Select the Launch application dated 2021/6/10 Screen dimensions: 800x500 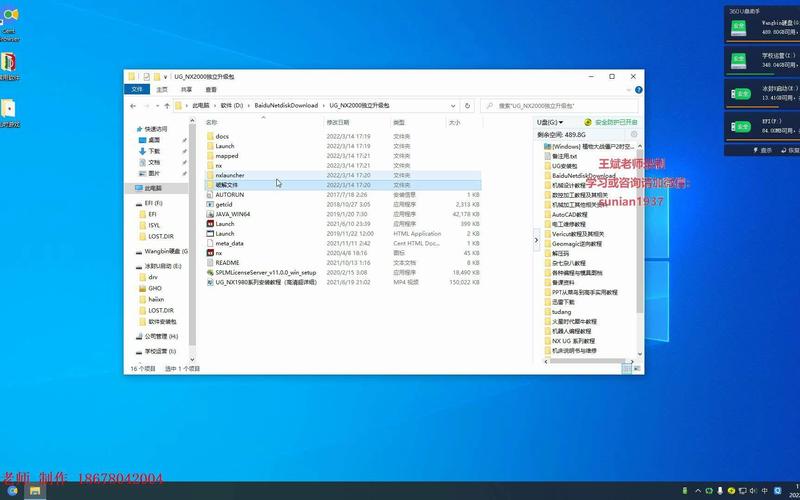click(x=224, y=223)
